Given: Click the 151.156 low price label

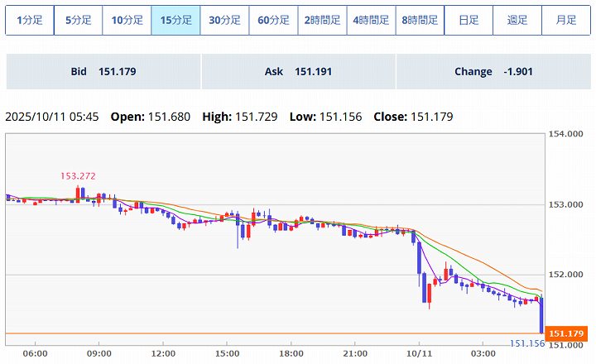Looking at the screenshot, I should [526, 343].
